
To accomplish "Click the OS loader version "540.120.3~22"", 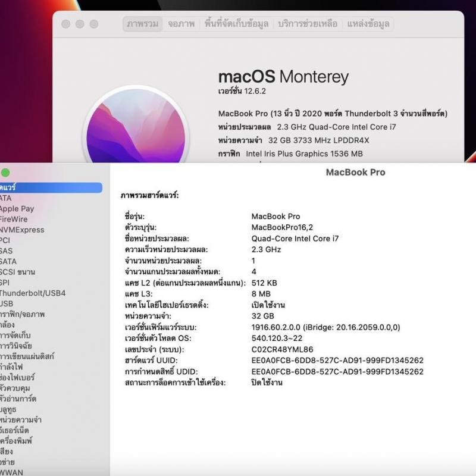I will point(277,338).
